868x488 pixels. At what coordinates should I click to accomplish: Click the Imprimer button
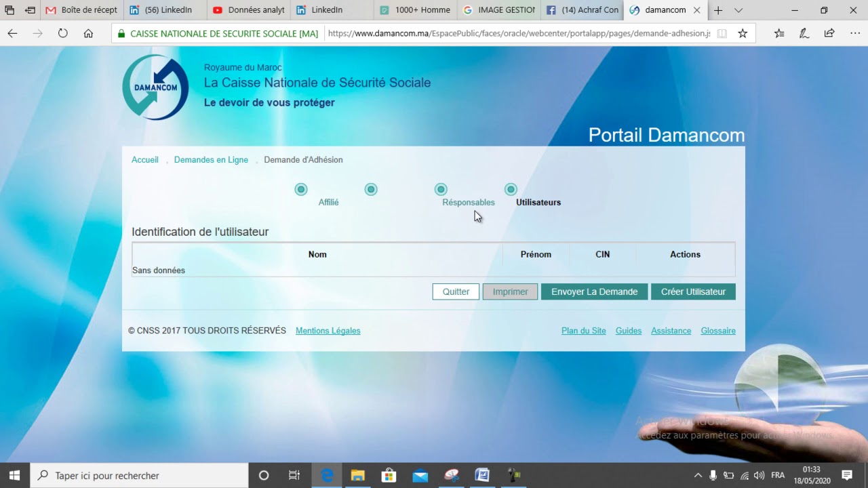[510, 291]
